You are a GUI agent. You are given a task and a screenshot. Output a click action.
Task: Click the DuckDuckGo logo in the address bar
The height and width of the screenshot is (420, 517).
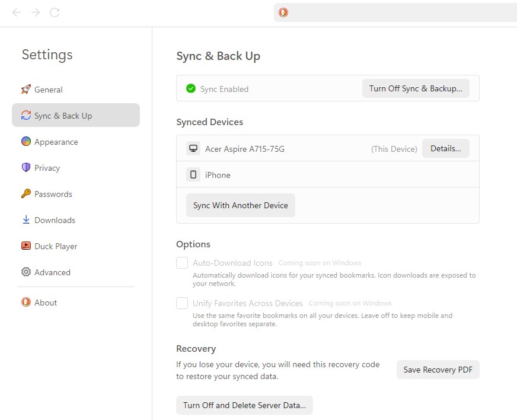click(x=282, y=12)
